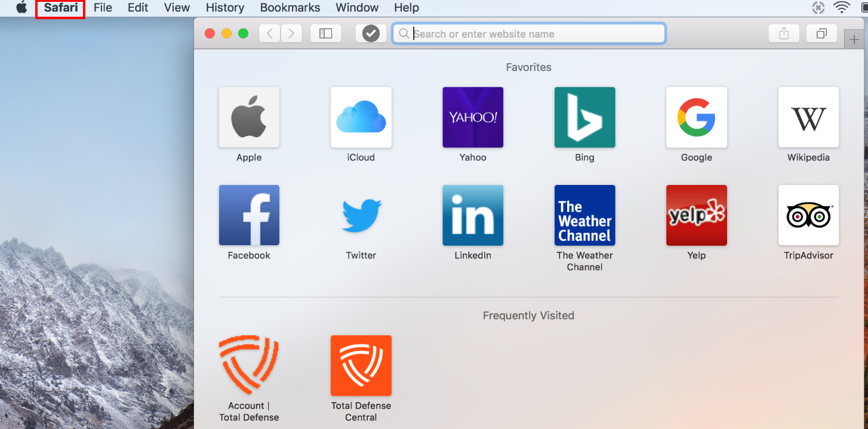This screenshot has height=429, width=868.
Task: Open the Yahoo favorite tile
Action: coord(473,118)
